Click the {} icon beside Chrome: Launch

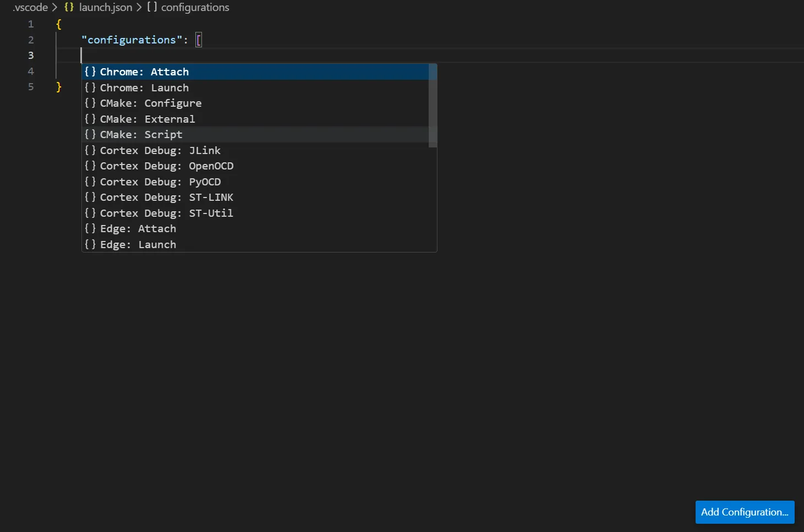90,87
